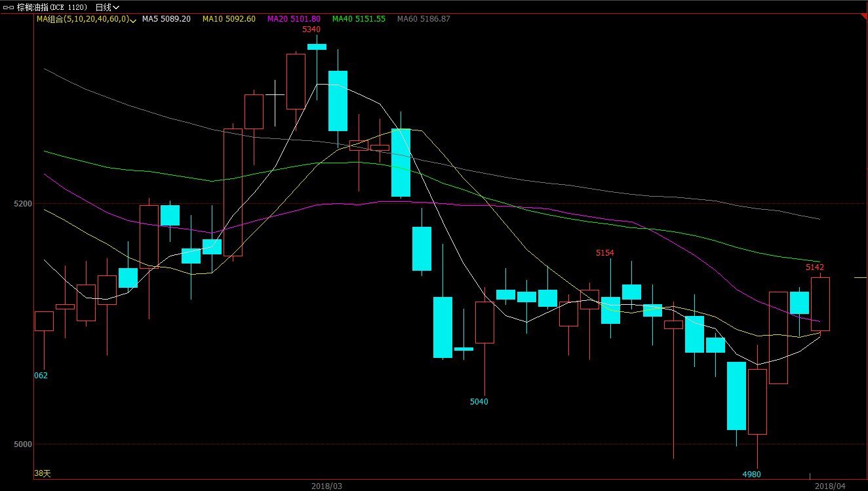The height and width of the screenshot is (491, 868).
Task: Select the candlestick above the 5040 label
Action: pos(484,322)
